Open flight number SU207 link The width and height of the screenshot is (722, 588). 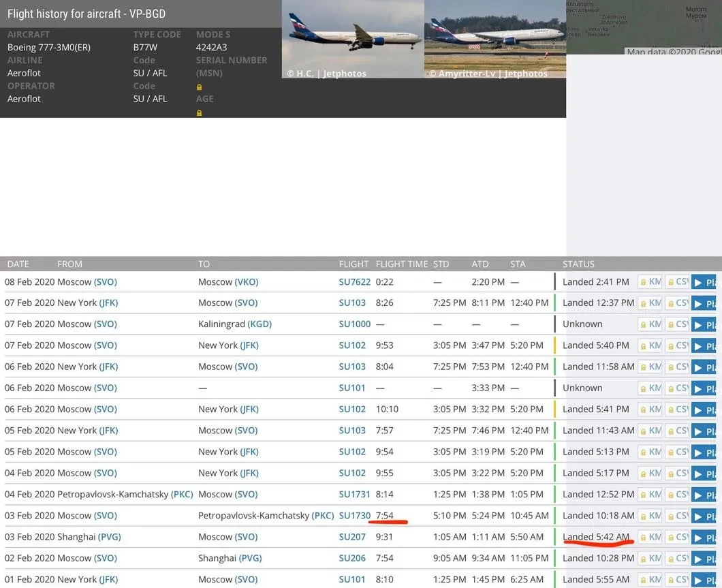pos(352,537)
